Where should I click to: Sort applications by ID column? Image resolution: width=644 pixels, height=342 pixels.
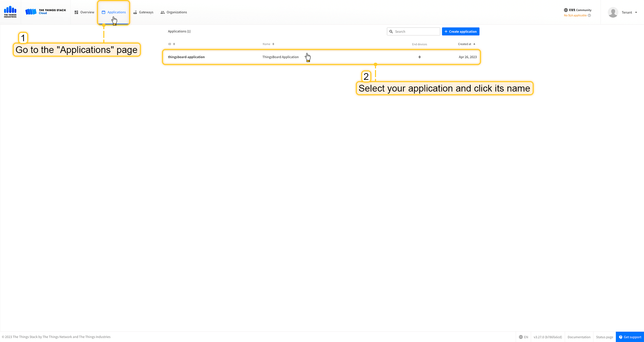pyautogui.click(x=171, y=44)
